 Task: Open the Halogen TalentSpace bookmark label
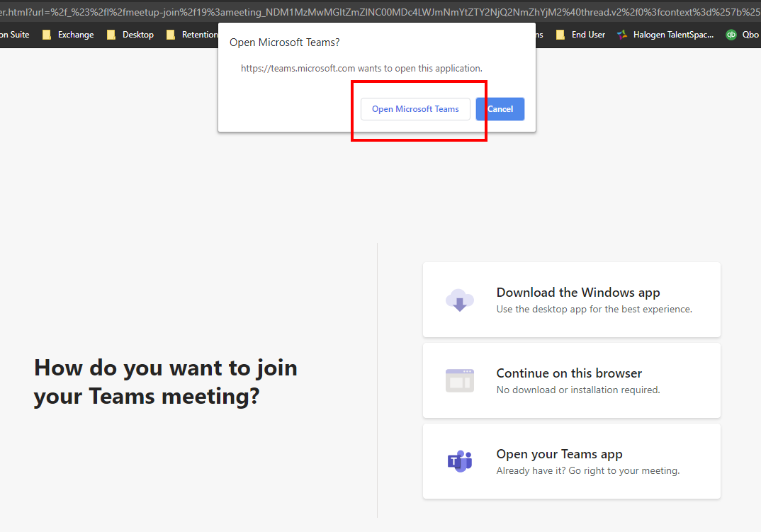tap(673, 35)
